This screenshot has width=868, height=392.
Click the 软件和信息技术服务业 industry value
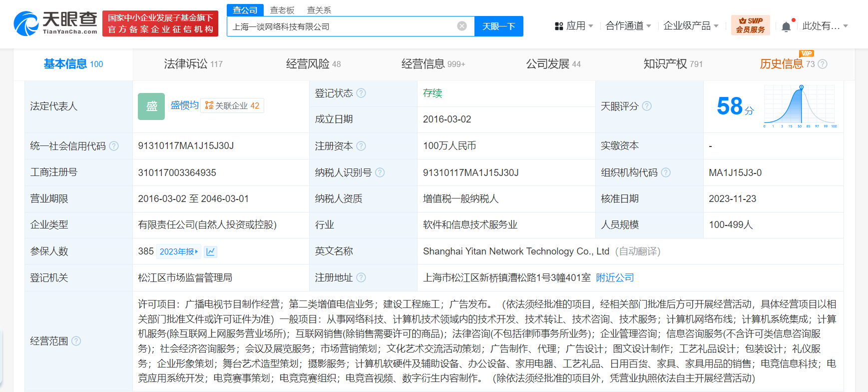coord(470,225)
